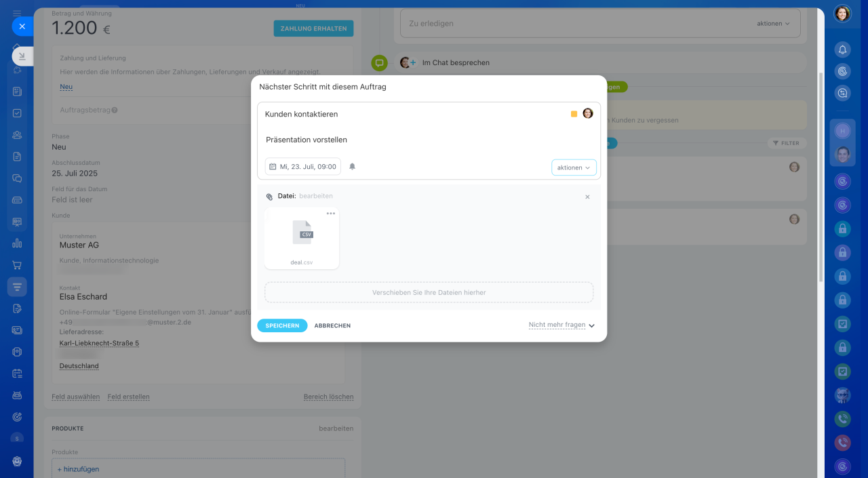Screen dimensions: 868x478
Task: Open the date picker showing Mi, 23. Juli, 09:00
Action: click(x=303, y=167)
